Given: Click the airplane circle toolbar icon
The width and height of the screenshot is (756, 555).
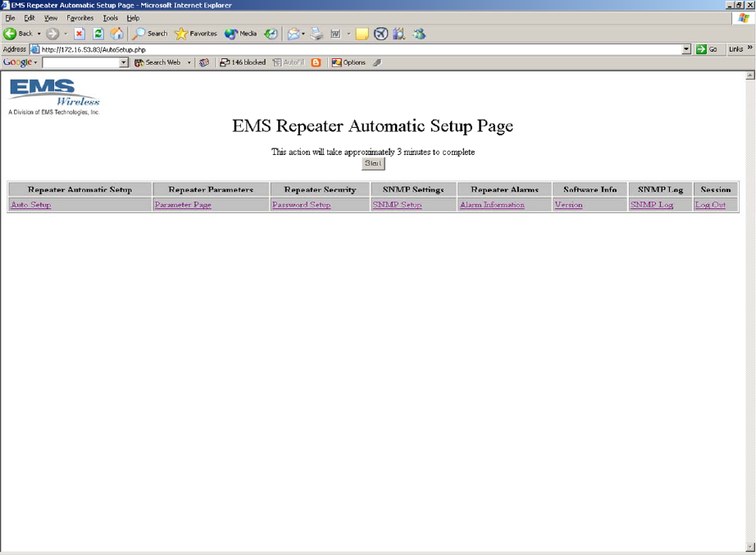Looking at the screenshot, I should point(381,34).
